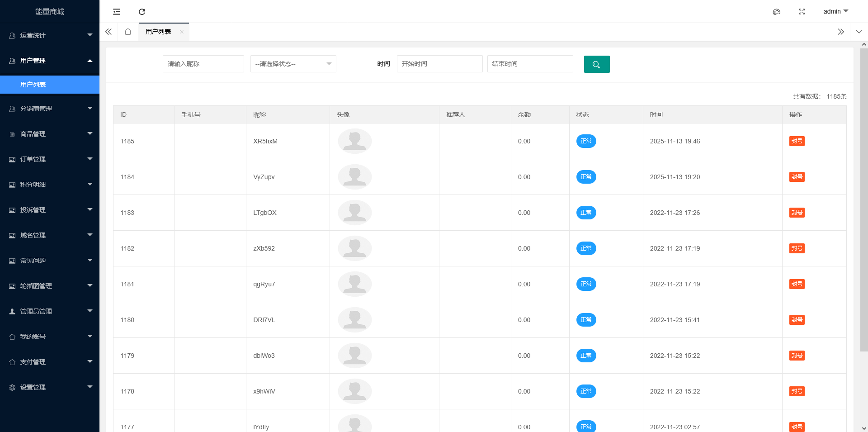868x432 pixels.
Task: Ban user 1185 with 封号 button
Action: click(797, 141)
